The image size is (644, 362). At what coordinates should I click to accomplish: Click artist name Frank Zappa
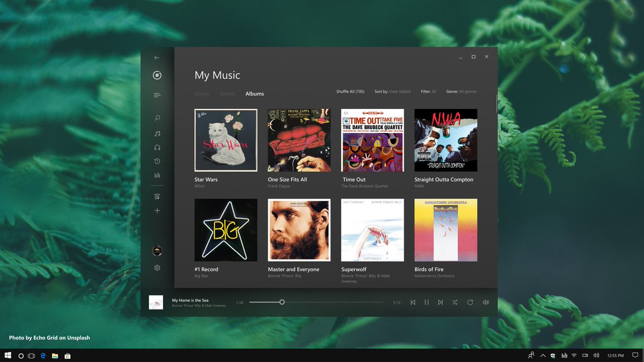click(279, 186)
